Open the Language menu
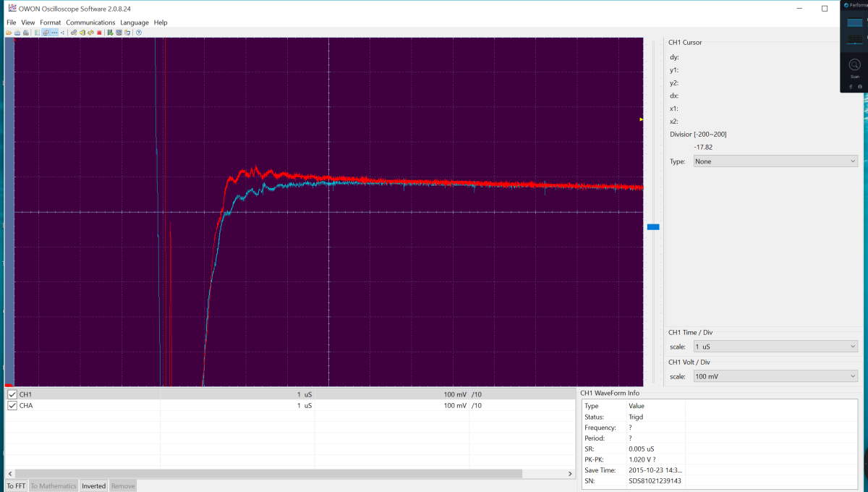This screenshot has height=492, width=868. pos(135,22)
